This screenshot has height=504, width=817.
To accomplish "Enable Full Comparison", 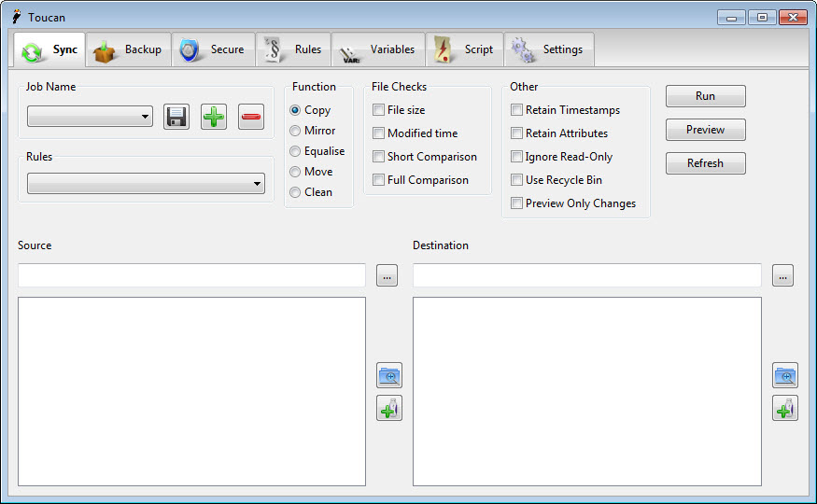I will [x=421, y=180].
